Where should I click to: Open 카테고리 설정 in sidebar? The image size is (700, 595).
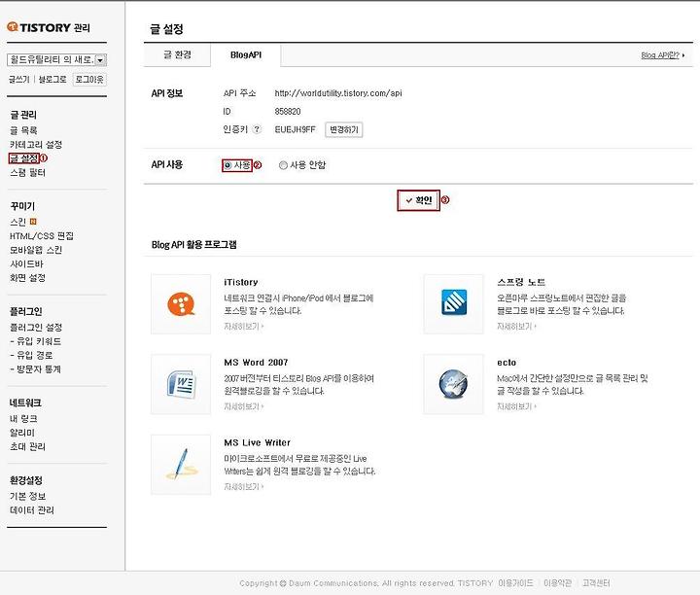click(x=36, y=144)
